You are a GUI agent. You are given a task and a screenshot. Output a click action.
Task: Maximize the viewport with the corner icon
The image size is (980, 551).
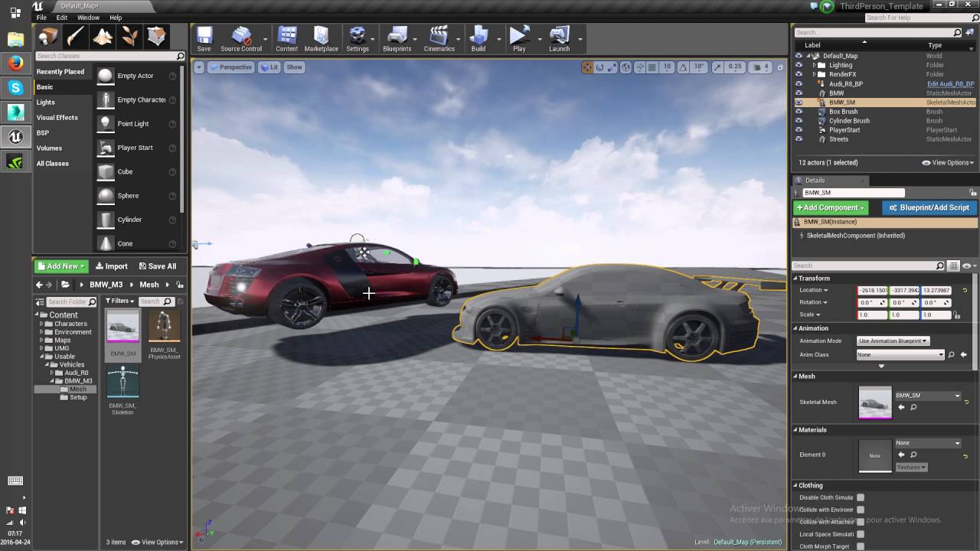781,67
